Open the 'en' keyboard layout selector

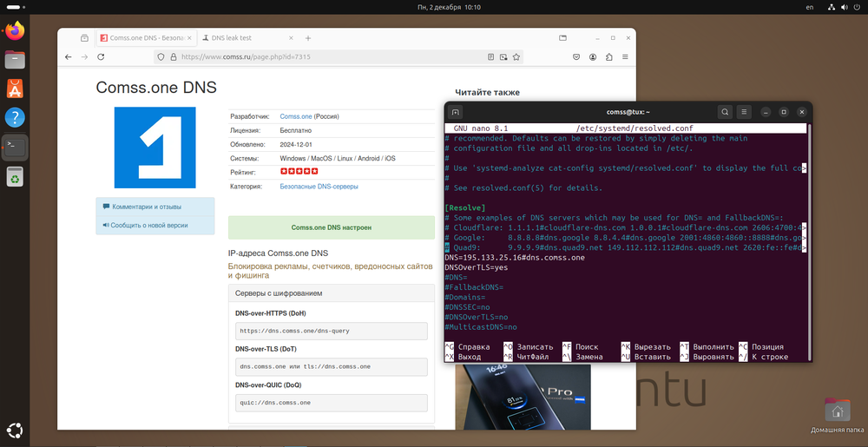point(809,7)
